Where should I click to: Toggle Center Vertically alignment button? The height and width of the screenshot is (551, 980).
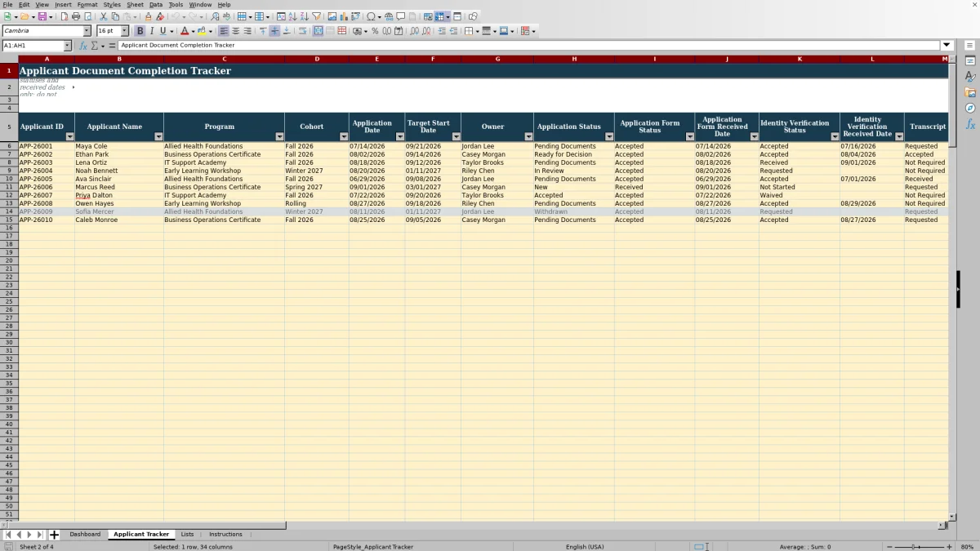coord(274,31)
